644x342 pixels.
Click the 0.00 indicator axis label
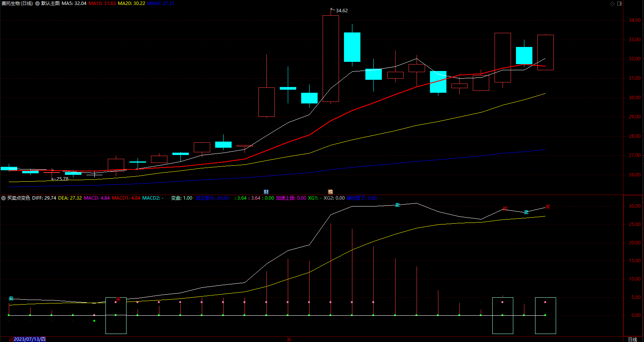pos(636,315)
